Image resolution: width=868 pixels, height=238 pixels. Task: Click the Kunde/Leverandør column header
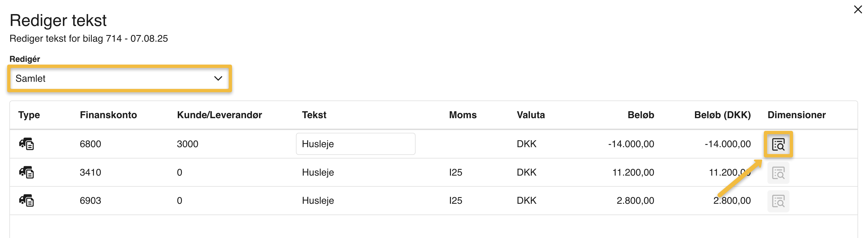(219, 115)
